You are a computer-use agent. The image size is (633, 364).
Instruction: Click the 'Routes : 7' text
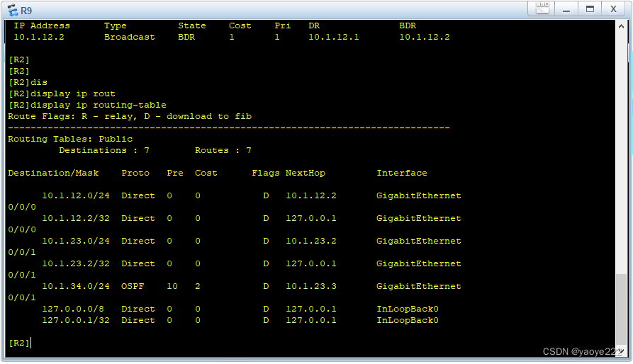(223, 150)
